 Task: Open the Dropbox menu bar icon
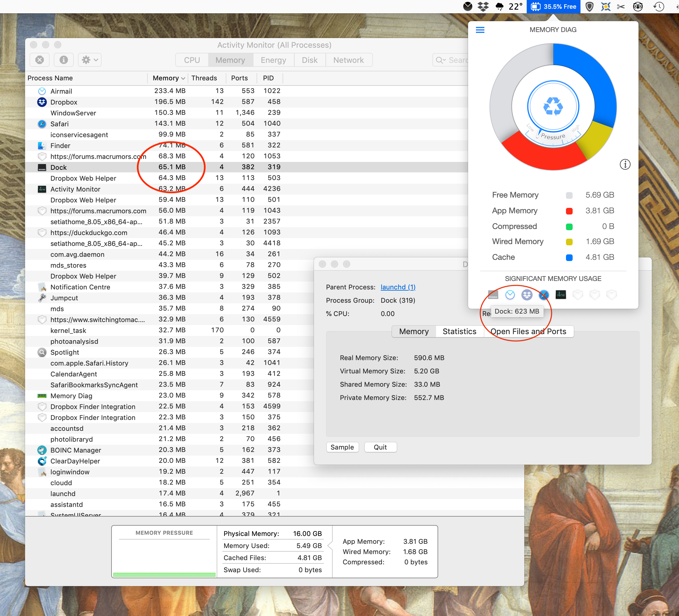tap(483, 6)
